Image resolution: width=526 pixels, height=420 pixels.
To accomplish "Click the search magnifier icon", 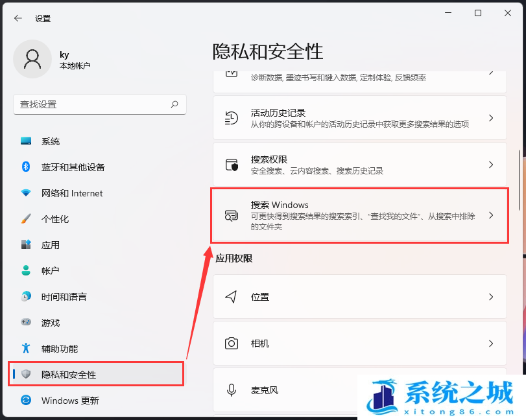I will click(x=174, y=104).
